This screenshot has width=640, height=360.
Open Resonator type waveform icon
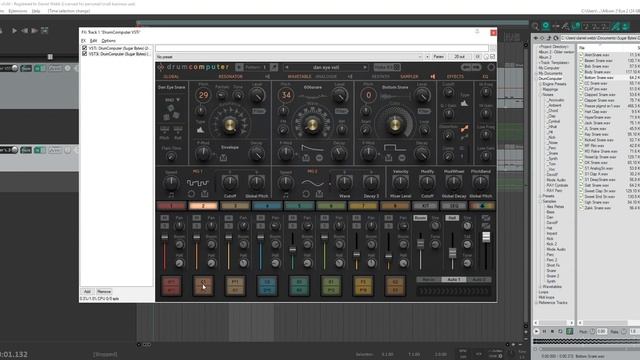[x=200, y=130]
